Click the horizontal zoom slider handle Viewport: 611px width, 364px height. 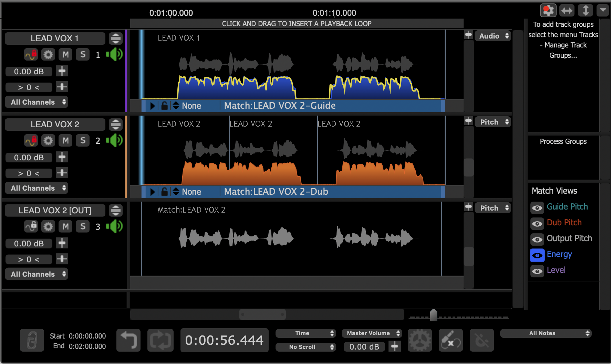pyautogui.click(x=433, y=315)
